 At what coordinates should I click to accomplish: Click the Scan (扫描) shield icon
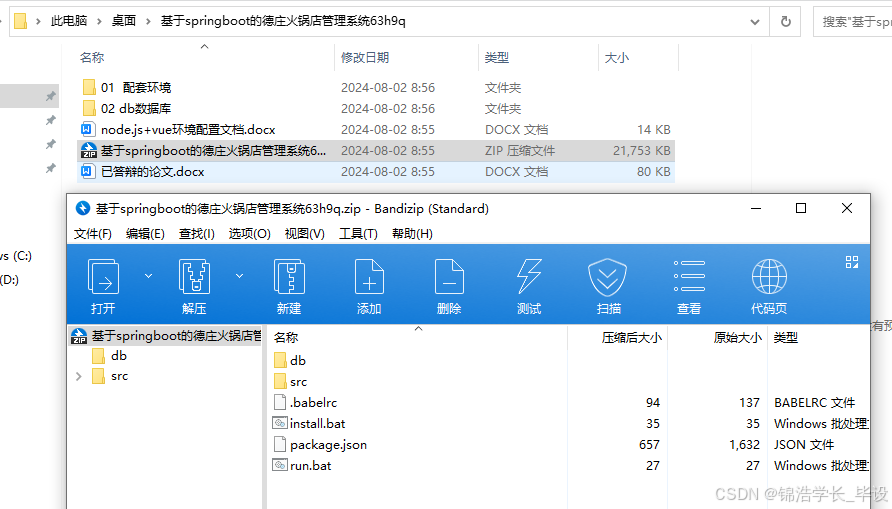[608, 277]
